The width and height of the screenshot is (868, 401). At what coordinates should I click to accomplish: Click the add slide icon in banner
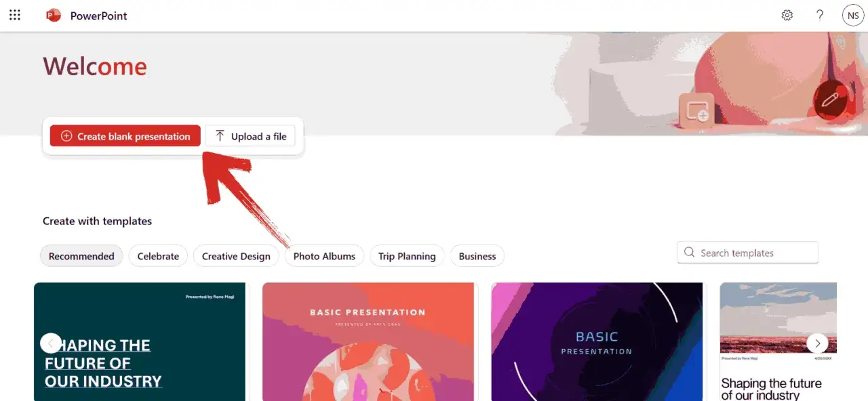coord(696,110)
